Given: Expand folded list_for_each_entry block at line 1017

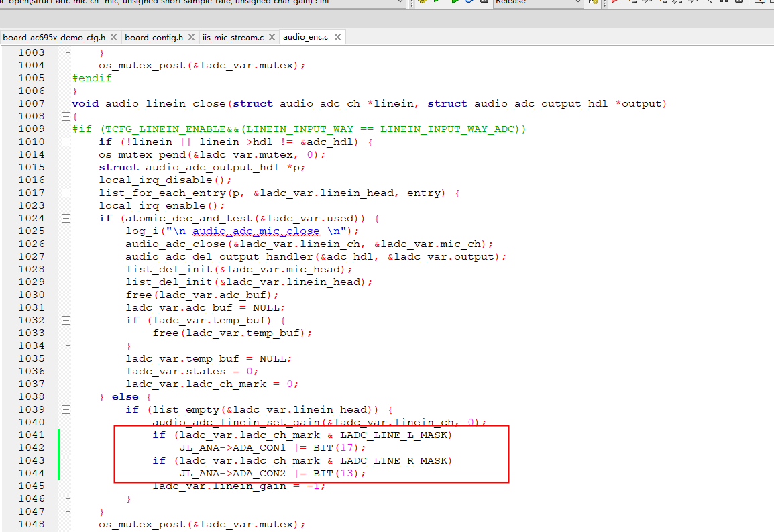Looking at the screenshot, I should click(66, 193).
